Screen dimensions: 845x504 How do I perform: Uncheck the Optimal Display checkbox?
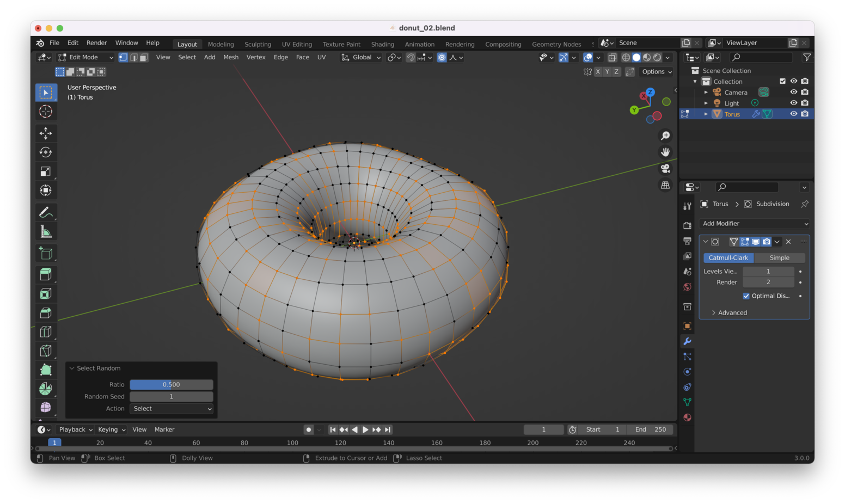pyautogui.click(x=746, y=296)
